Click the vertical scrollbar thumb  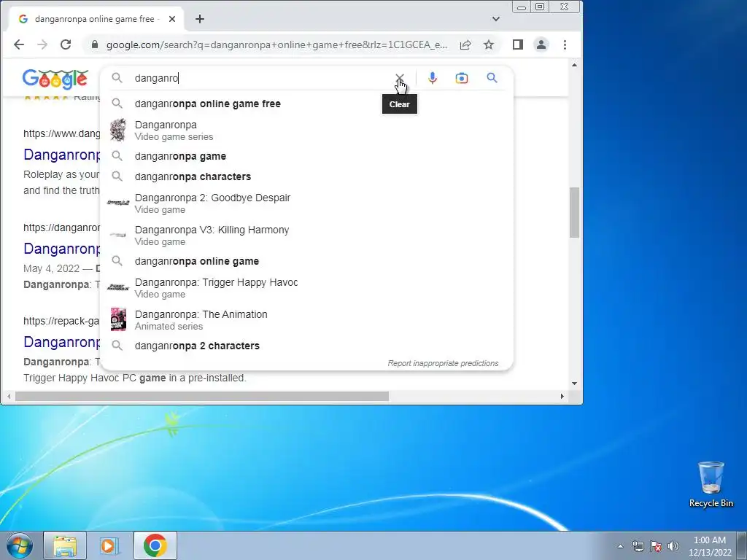pyautogui.click(x=575, y=212)
